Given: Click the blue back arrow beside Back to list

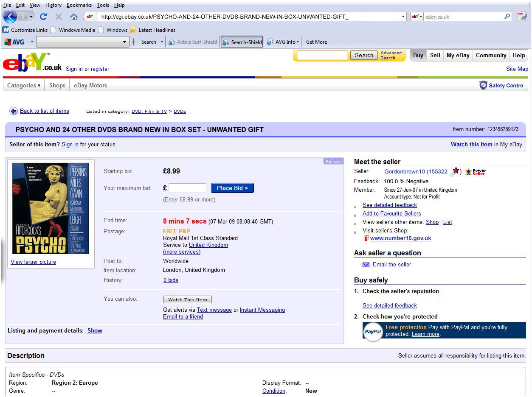Looking at the screenshot, I should click(14, 111).
